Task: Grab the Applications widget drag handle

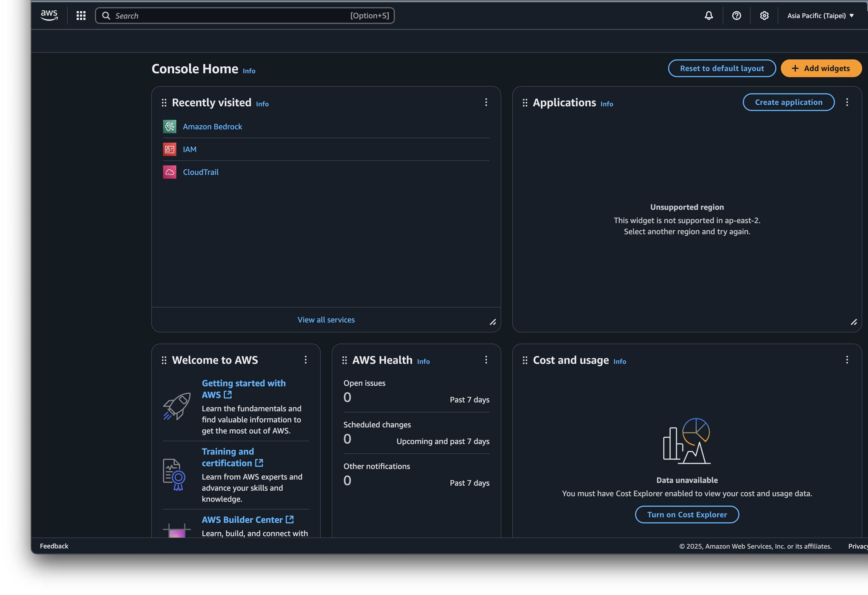Action: (x=525, y=103)
